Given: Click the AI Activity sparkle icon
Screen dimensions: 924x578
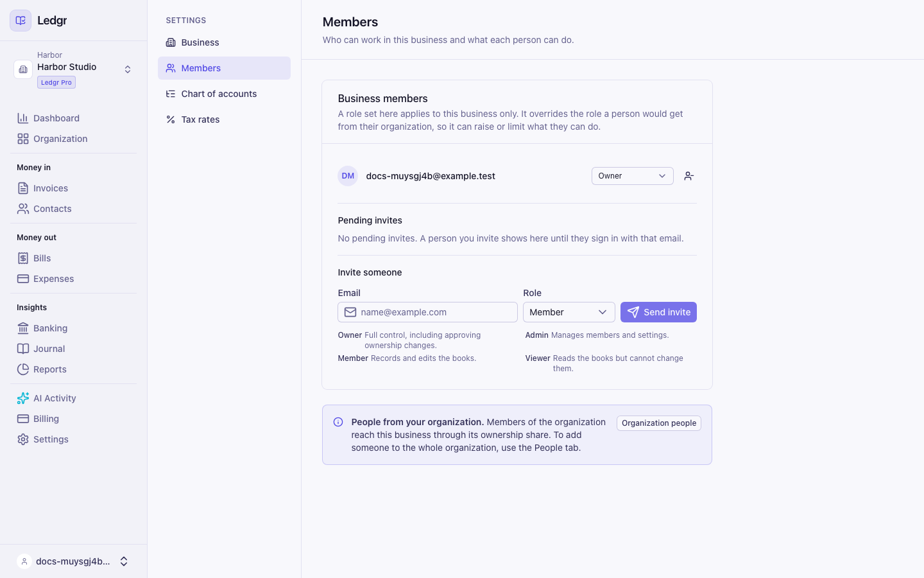Looking at the screenshot, I should tap(23, 398).
